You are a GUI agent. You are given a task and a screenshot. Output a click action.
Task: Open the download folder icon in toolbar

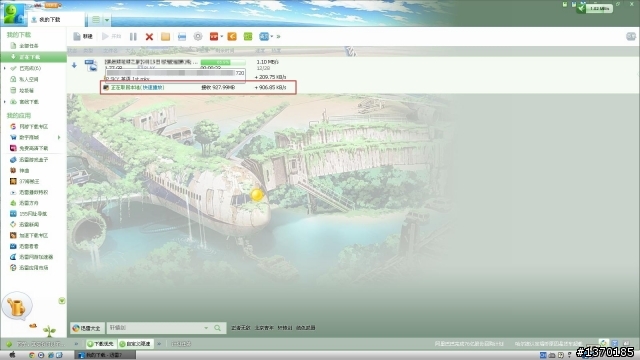click(x=165, y=37)
